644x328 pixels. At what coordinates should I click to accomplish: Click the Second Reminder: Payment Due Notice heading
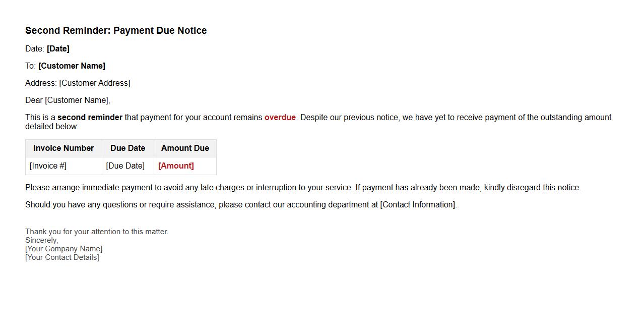click(116, 31)
